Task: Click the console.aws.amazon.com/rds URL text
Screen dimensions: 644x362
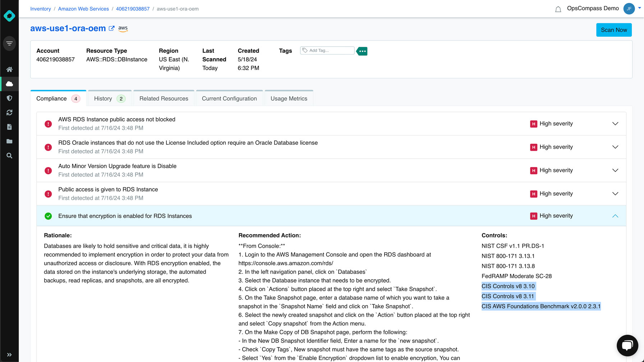Action: coord(286,263)
